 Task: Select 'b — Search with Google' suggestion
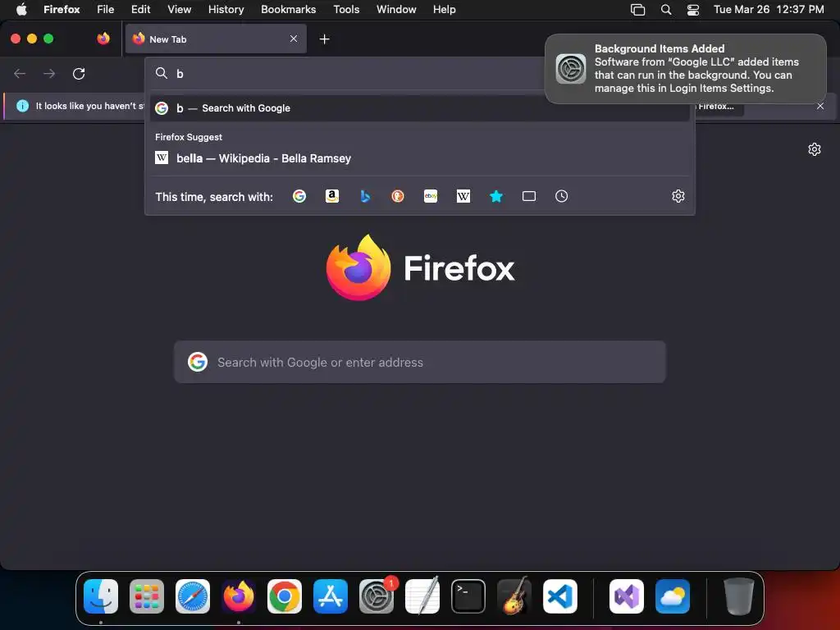tap(419, 108)
